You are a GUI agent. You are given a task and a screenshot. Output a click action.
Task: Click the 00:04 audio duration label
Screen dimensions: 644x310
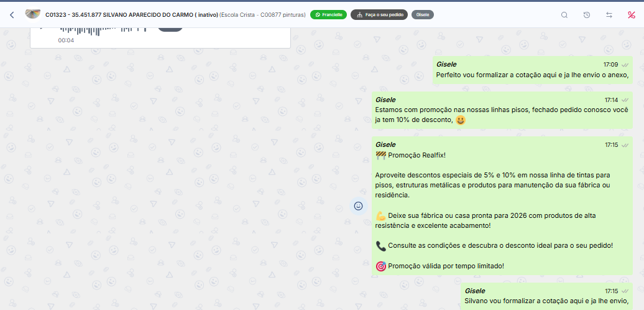66,40
